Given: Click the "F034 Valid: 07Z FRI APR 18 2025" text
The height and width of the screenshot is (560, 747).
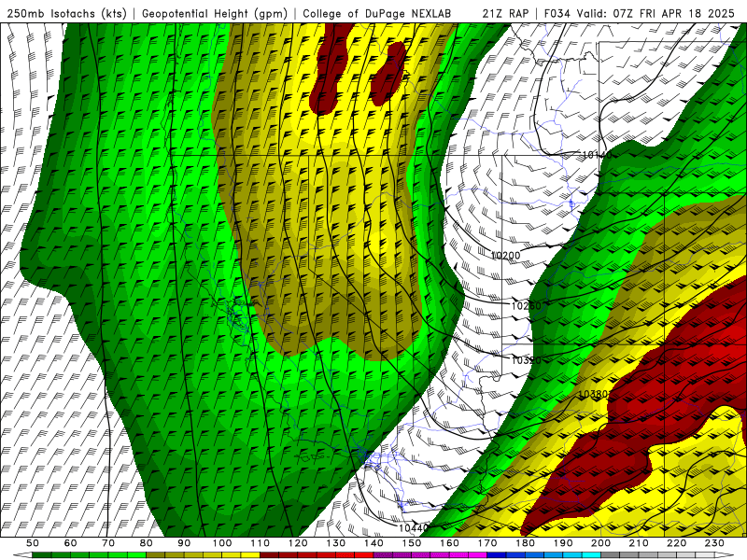Looking at the screenshot, I should tap(640, 13).
